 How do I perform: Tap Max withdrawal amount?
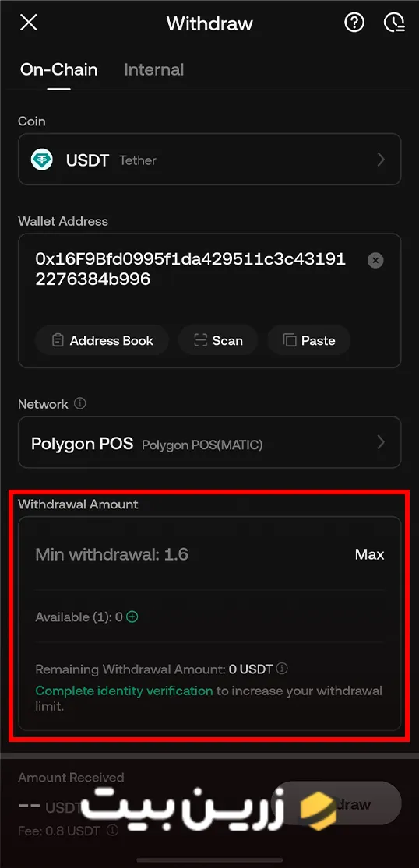pyautogui.click(x=369, y=555)
